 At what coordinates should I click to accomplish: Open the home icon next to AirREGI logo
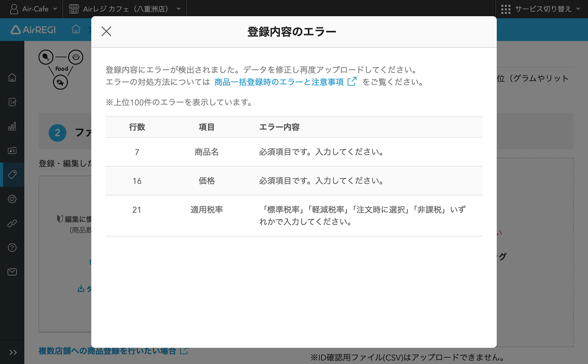pos(76,29)
